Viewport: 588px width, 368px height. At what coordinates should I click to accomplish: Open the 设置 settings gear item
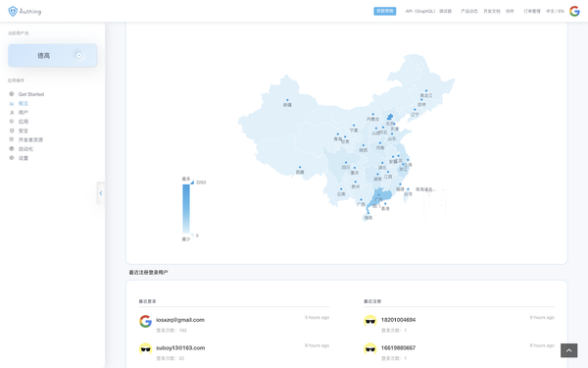click(12, 158)
